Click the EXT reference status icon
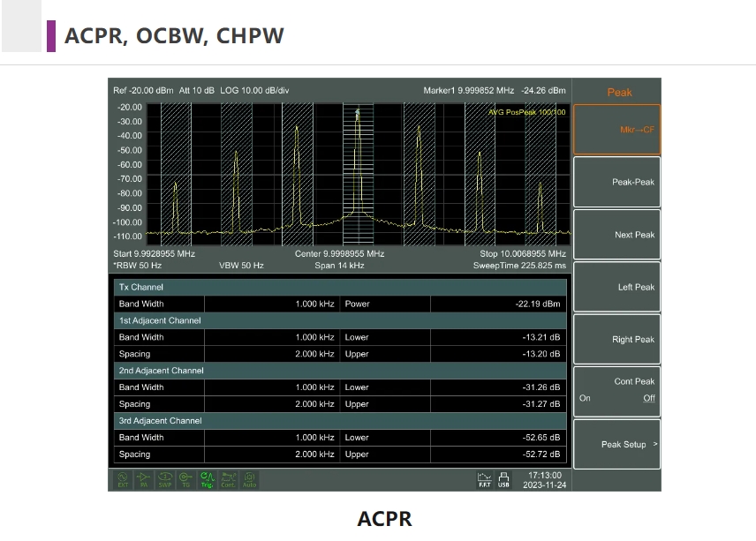Screen dimensions: 756x541 click(123, 479)
